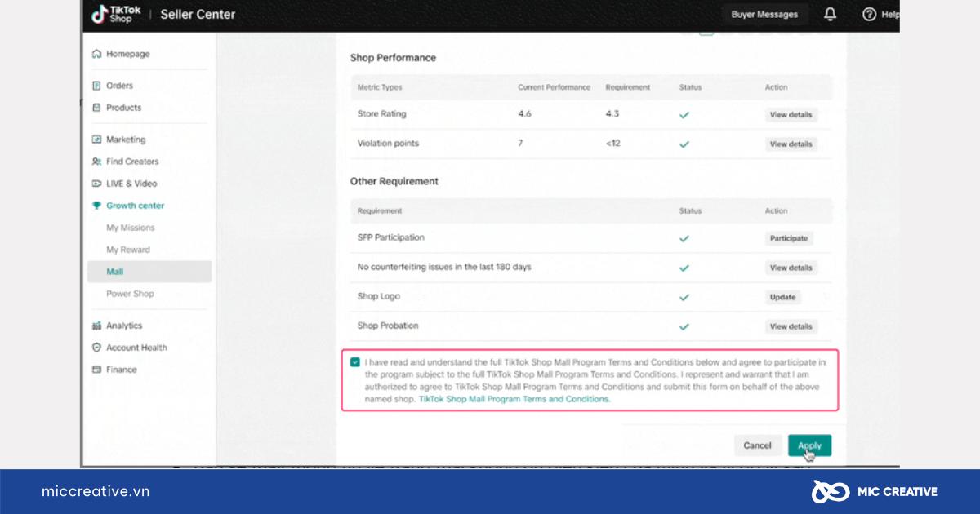Select Marketing in sidebar
The image size is (980, 514).
point(126,140)
